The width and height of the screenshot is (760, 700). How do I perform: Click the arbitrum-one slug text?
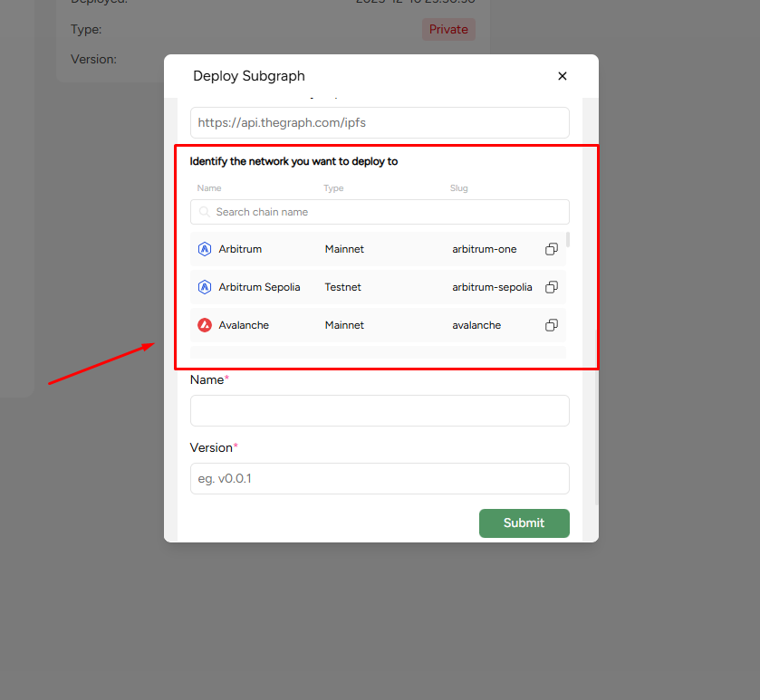point(485,249)
